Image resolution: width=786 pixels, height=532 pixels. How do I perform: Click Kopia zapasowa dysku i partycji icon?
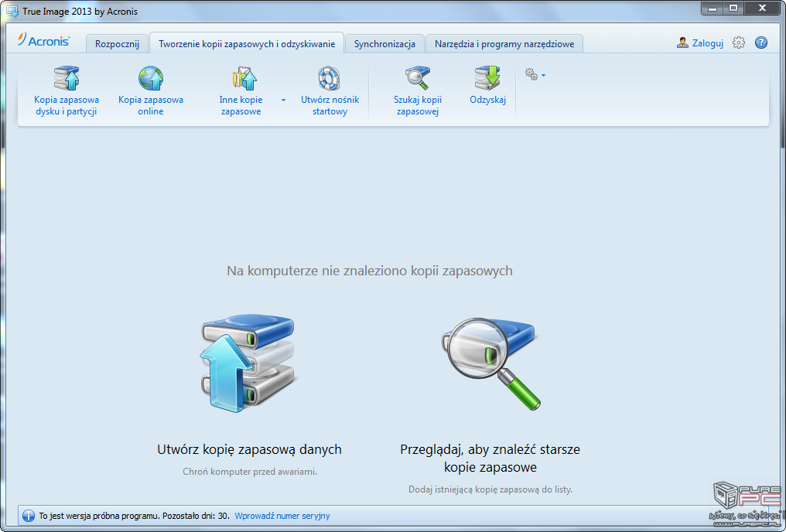click(67, 78)
